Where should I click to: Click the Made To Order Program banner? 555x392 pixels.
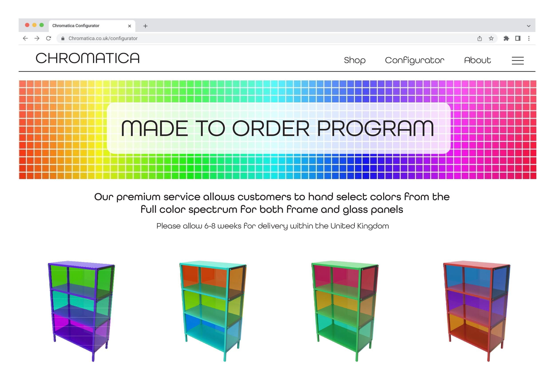point(277,130)
